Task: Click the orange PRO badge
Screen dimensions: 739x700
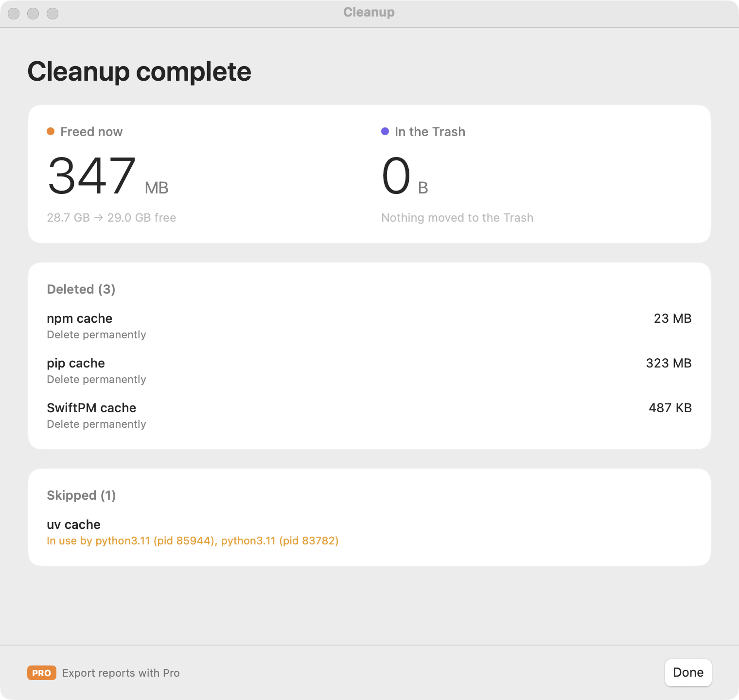Action: click(x=42, y=673)
